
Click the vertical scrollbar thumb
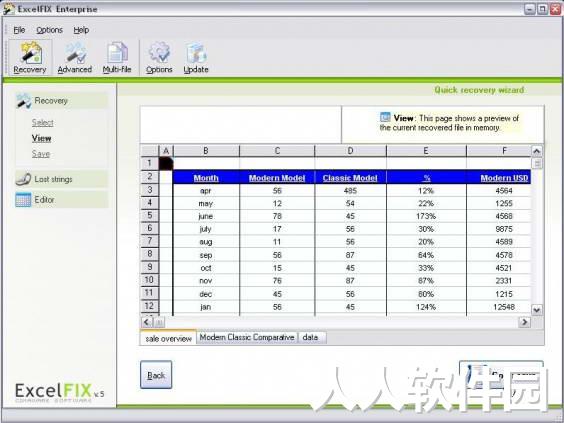(536, 164)
